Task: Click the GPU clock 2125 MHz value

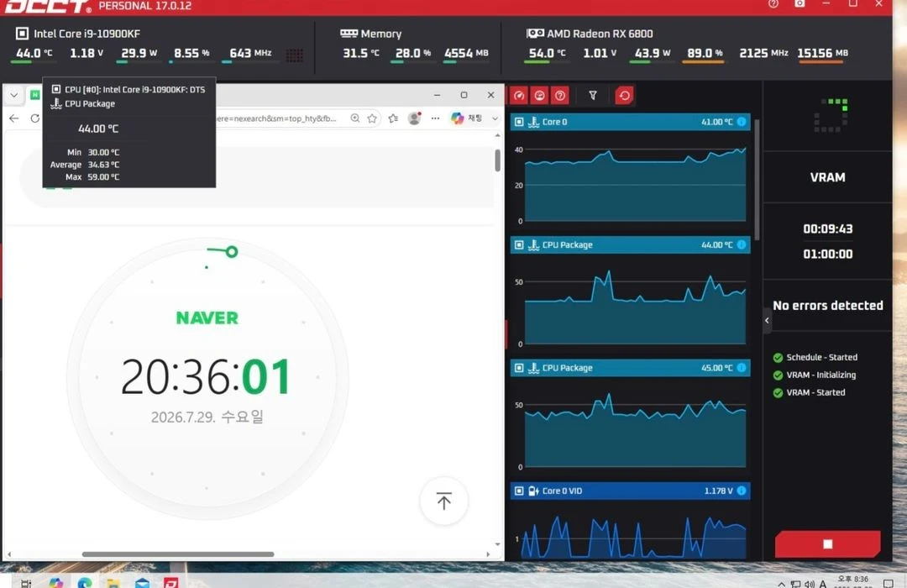Action: [x=763, y=53]
